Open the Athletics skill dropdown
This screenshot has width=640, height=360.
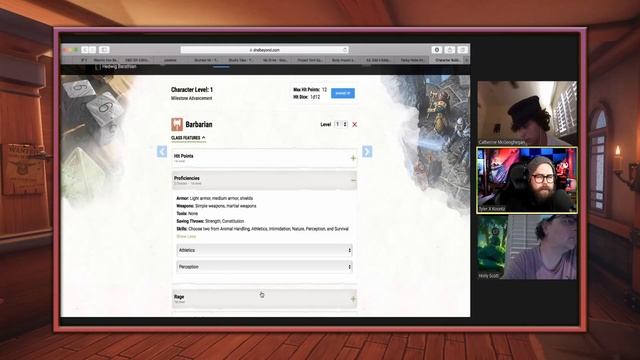tap(264, 250)
